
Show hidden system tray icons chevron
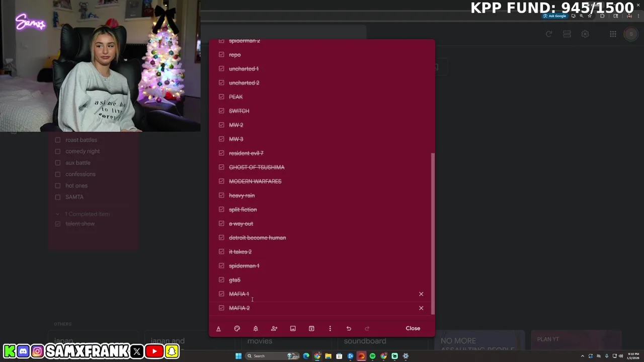click(583, 356)
